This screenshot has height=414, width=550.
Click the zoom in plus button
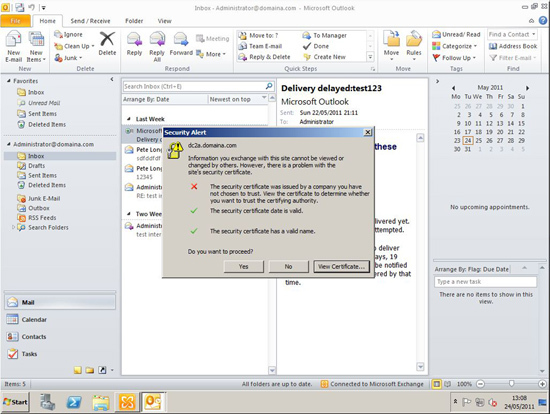point(542,384)
